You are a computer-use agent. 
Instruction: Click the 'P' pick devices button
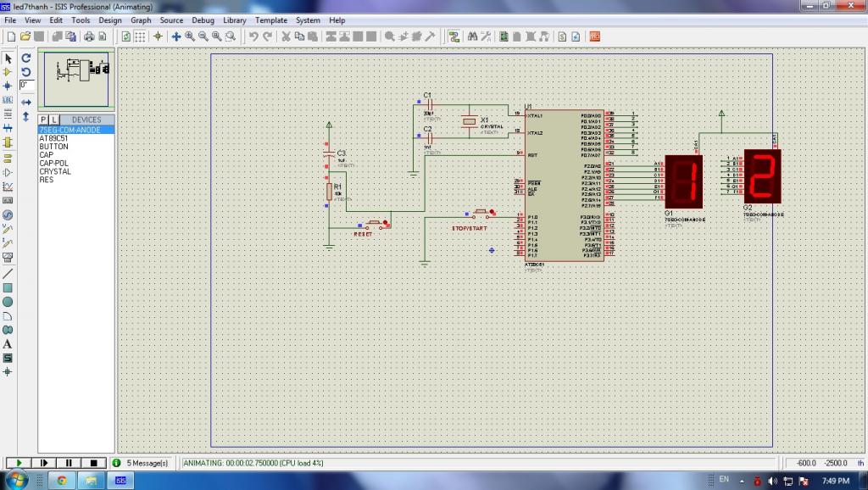click(44, 120)
